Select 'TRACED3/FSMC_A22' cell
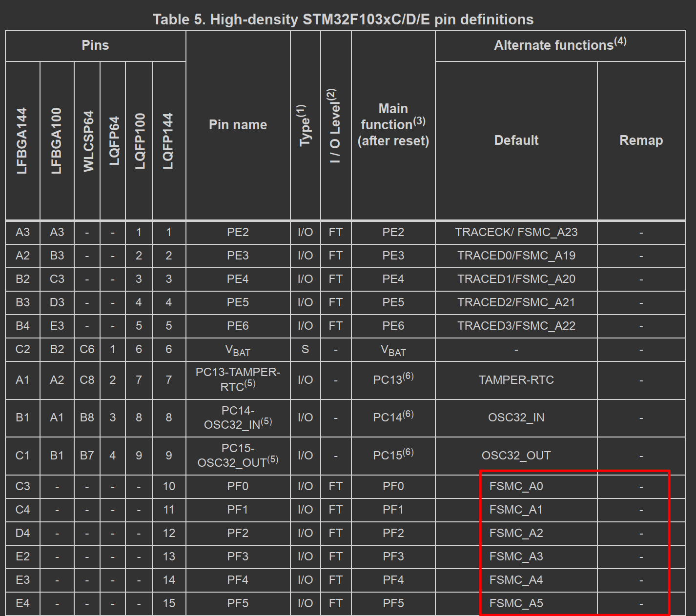 point(516,326)
